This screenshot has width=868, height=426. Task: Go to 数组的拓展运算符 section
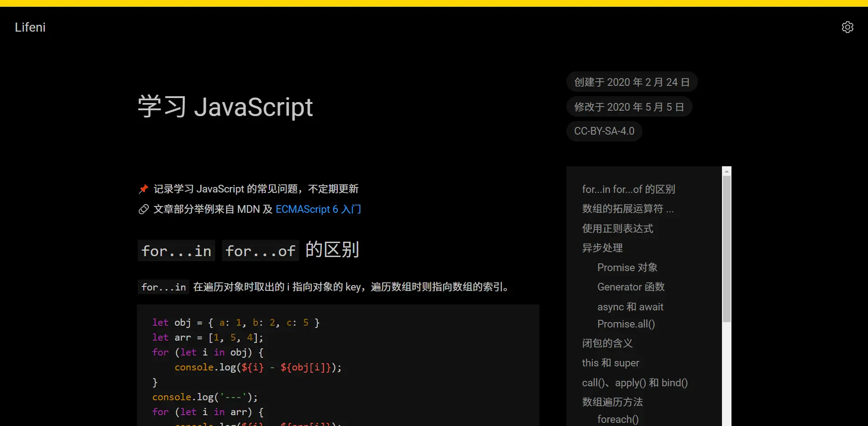coord(627,209)
